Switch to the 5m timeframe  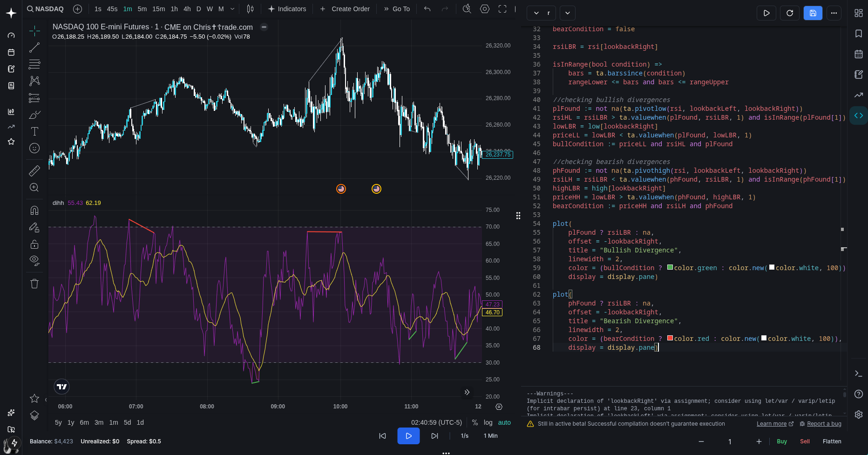coord(142,9)
